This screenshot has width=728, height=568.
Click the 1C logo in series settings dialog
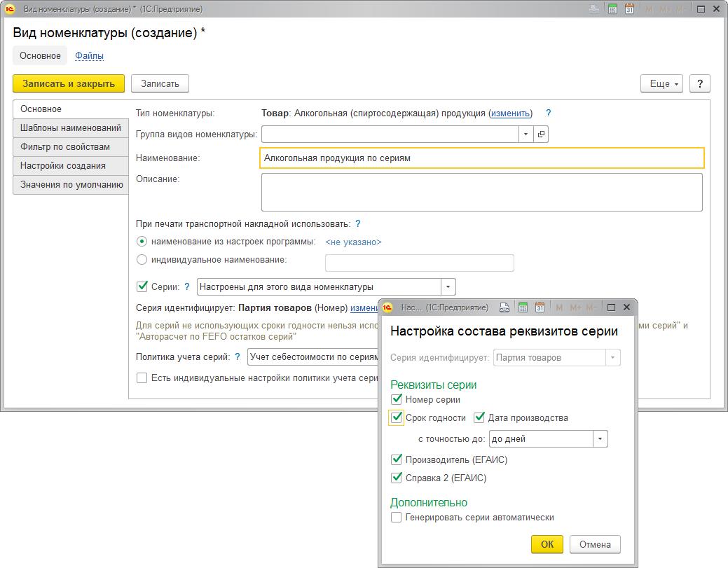point(387,307)
